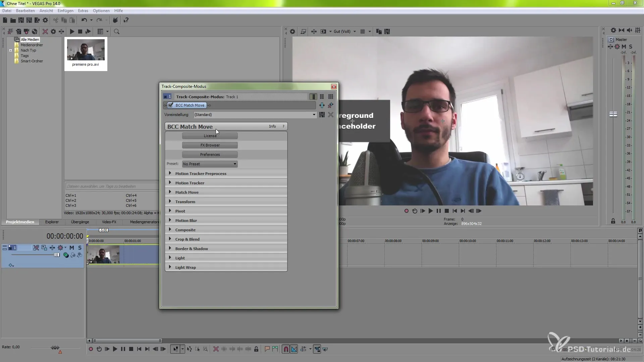Save the FX preset with disk icon
Image resolution: width=644 pixels, height=362 pixels.
(322, 115)
